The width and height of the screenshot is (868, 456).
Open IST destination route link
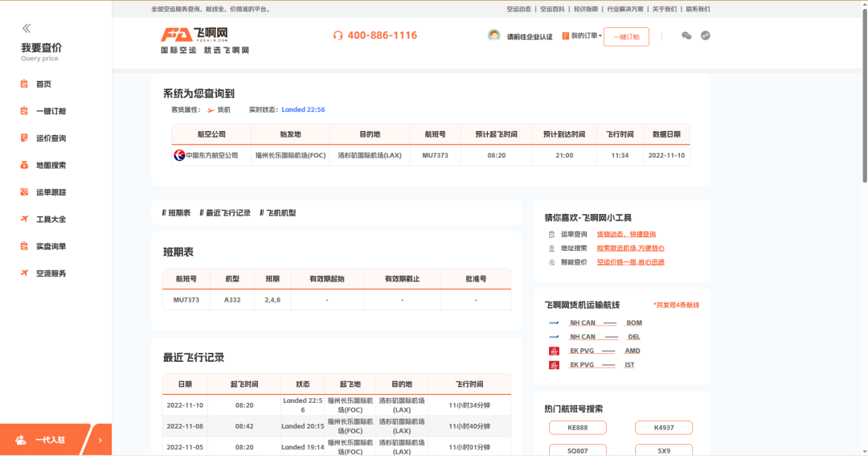629,365
